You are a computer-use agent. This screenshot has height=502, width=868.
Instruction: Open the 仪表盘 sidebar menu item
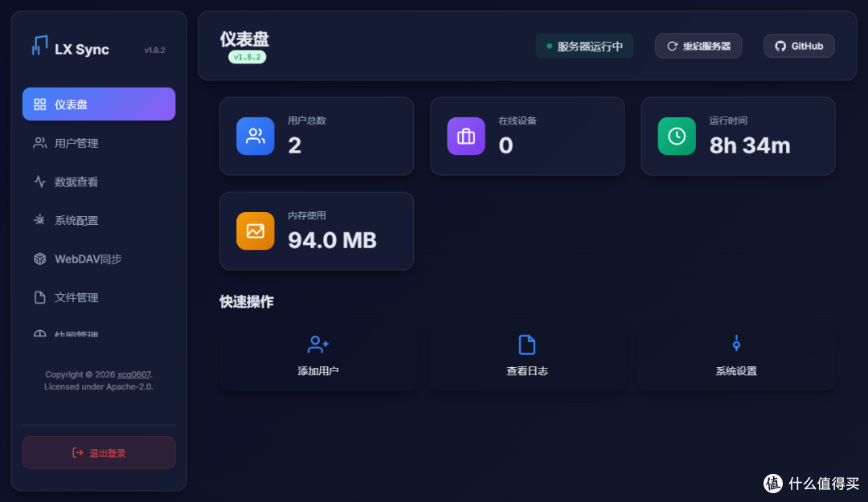point(99,104)
